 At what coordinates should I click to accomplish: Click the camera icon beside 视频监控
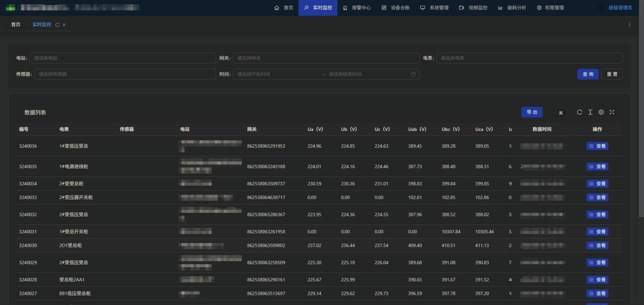pyautogui.click(x=461, y=8)
